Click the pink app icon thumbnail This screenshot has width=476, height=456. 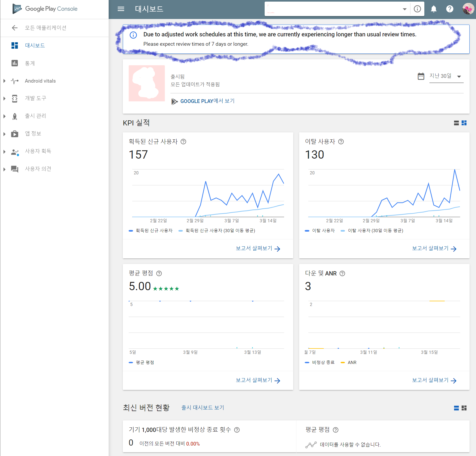pyautogui.click(x=147, y=83)
